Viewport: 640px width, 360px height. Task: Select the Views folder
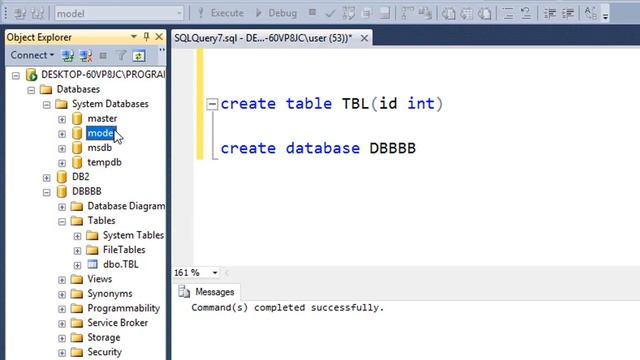(x=100, y=279)
